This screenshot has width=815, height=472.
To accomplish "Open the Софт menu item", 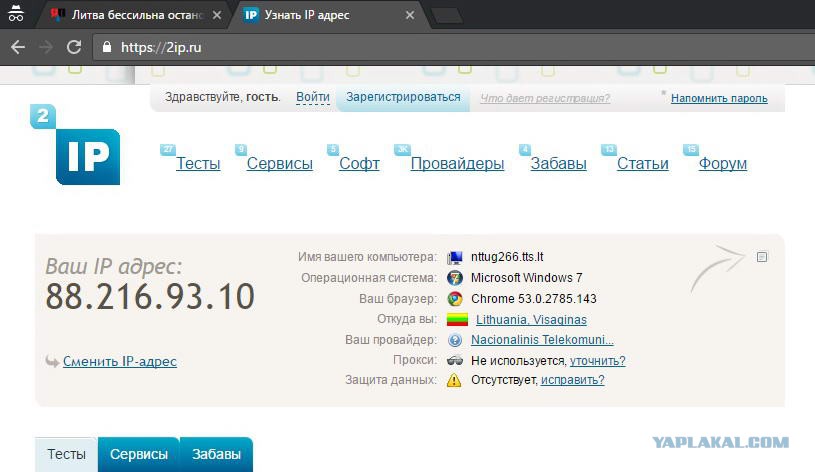I will pyautogui.click(x=359, y=163).
